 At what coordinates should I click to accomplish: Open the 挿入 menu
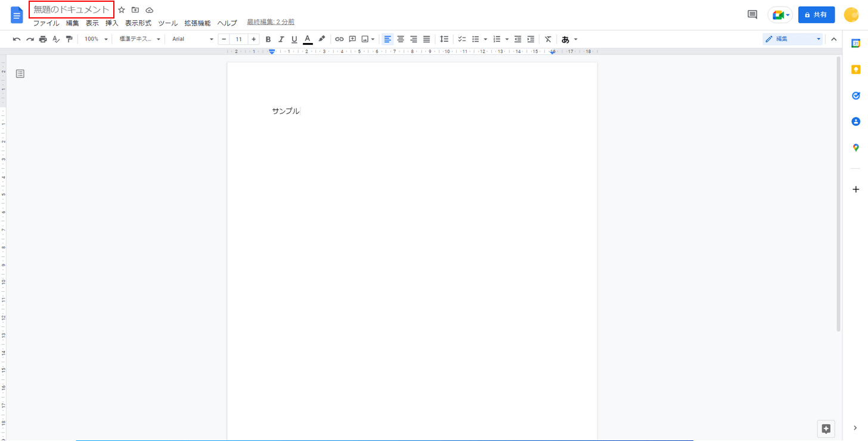[112, 23]
